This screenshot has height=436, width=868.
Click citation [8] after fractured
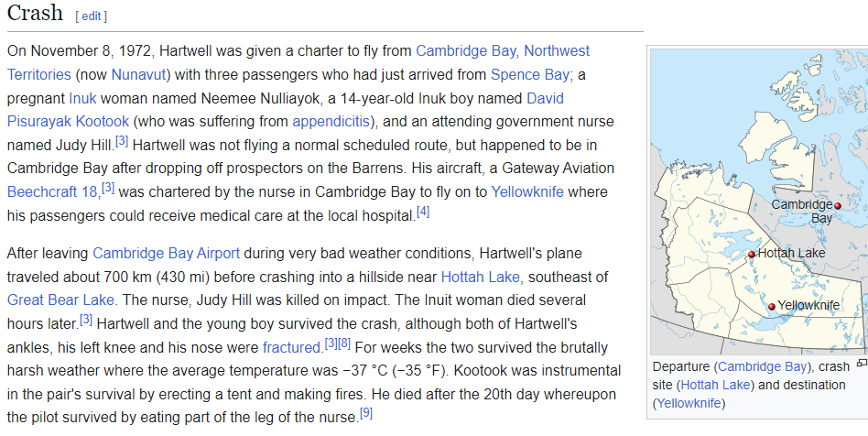point(343,343)
